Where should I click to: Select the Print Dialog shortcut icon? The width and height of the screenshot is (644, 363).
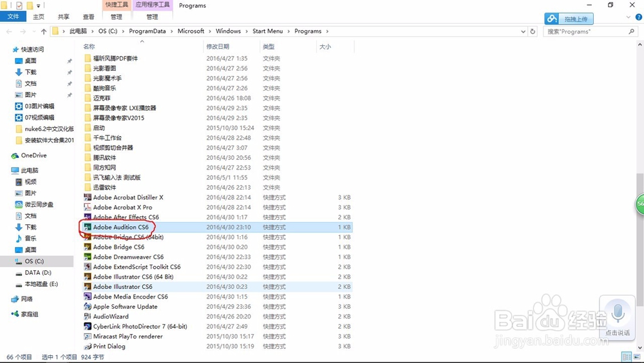(88, 346)
